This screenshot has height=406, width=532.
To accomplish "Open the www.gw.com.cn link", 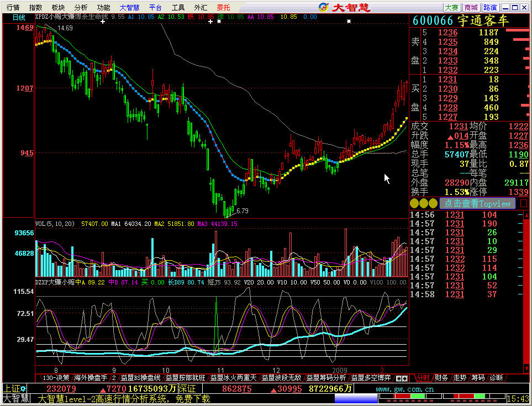I will point(404,389).
